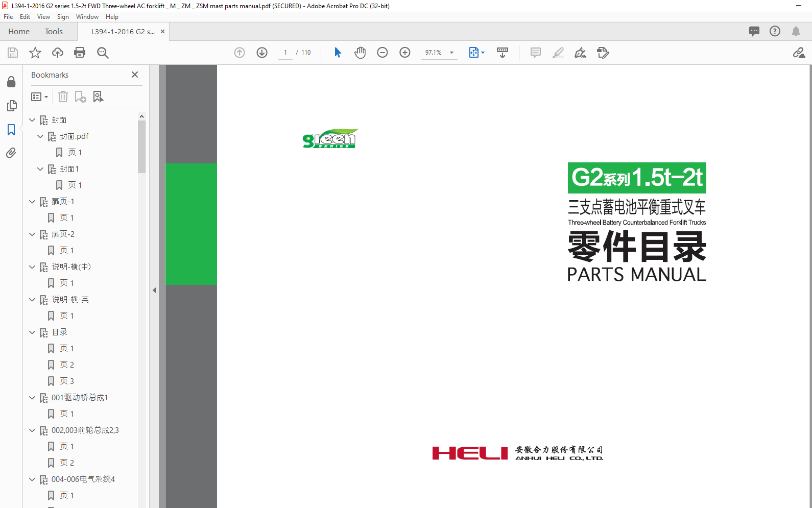Open the chat messages icon

tap(754, 31)
